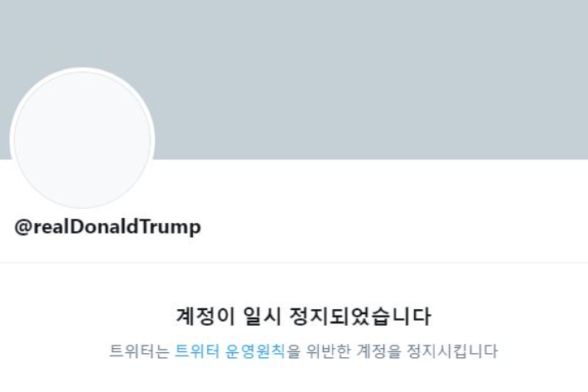The image size is (588, 392).
Task: Open the 트위터 운영원칙 rules link
Action: tap(230, 351)
